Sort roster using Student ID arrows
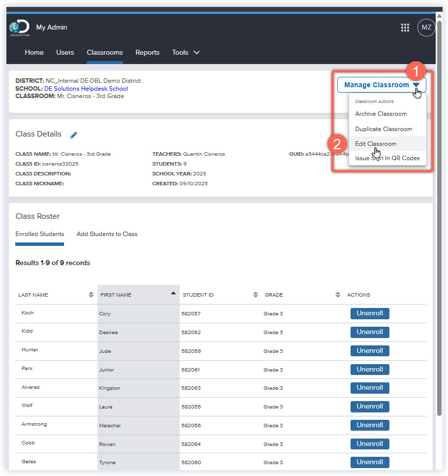 256,295
